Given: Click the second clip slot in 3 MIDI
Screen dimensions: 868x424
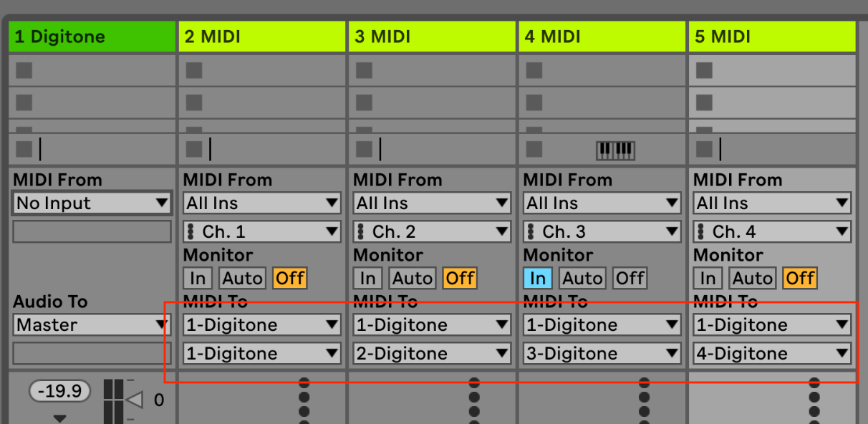Looking at the screenshot, I should coord(432,102).
